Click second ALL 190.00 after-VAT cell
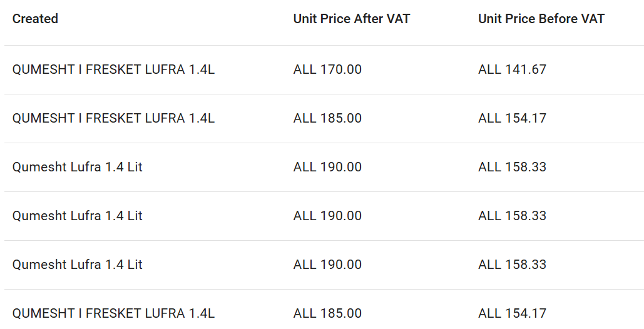644x329 pixels. click(x=327, y=216)
